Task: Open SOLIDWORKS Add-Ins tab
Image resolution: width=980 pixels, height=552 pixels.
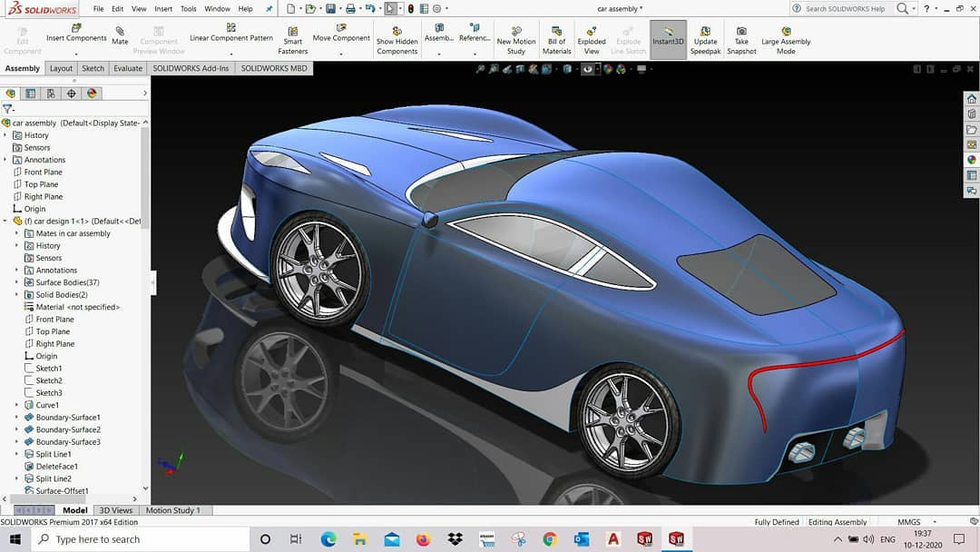Action: [x=191, y=68]
